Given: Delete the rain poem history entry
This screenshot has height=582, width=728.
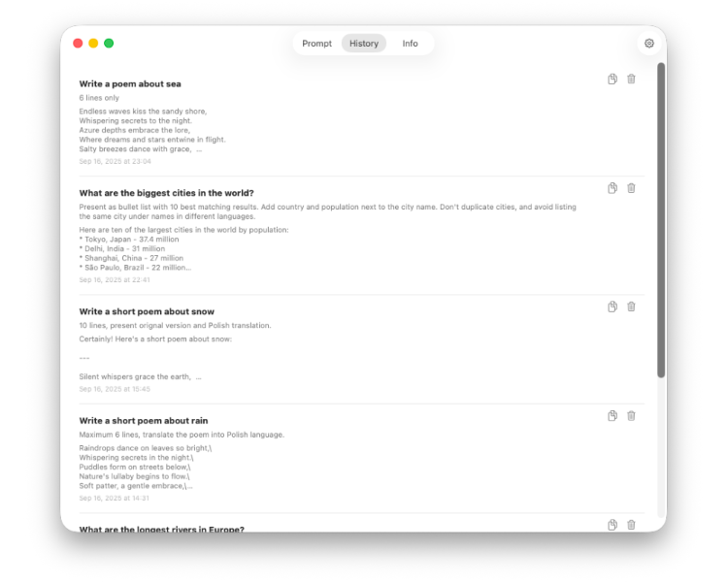Looking at the screenshot, I should click(631, 415).
